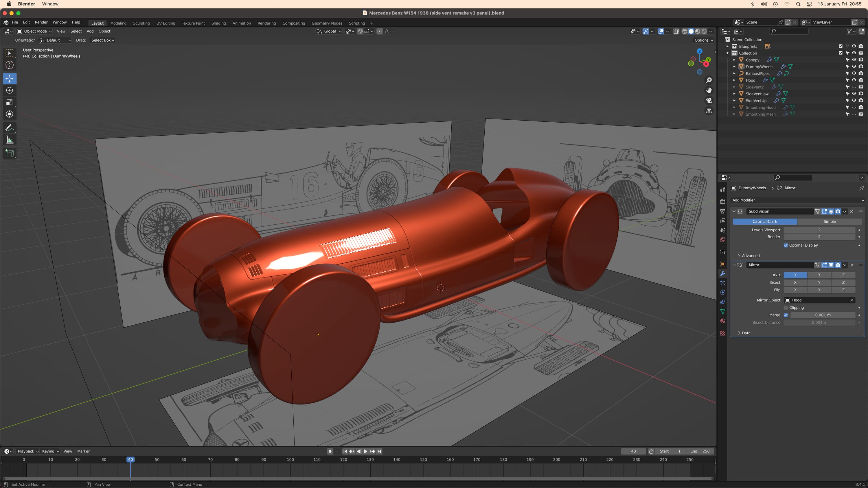Open the Material properties tab

[x=722, y=321]
